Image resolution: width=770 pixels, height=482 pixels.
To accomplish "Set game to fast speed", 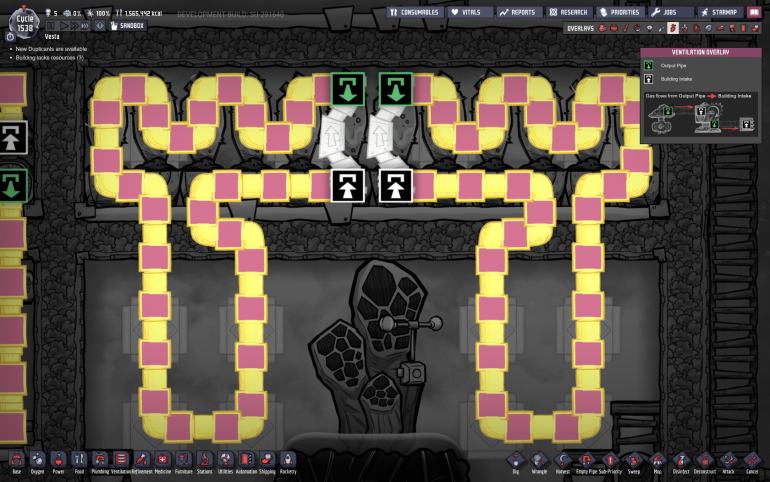I will (x=74, y=26).
